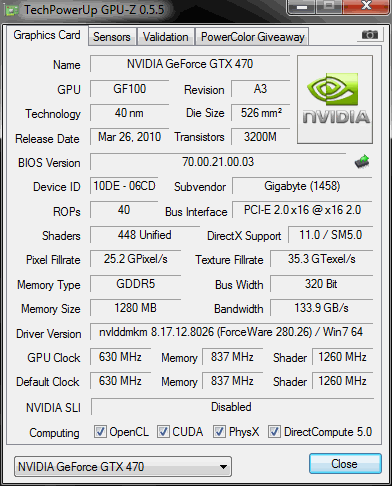Click the Driver Version text field

[231, 332]
